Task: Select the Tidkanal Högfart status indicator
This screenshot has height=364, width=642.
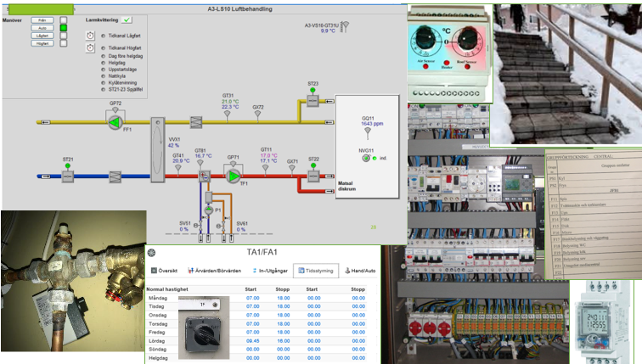Action: pyautogui.click(x=104, y=48)
